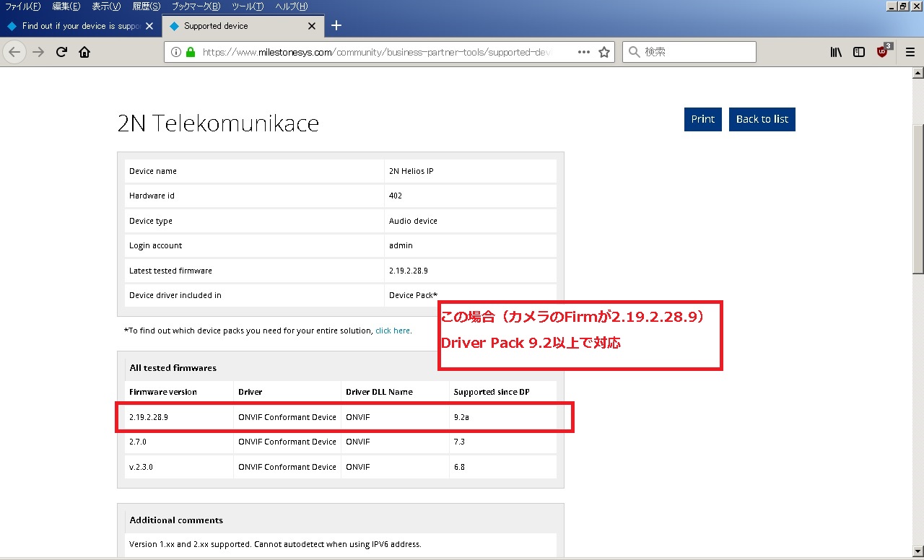Follow the 'click here' device packs link
Image resolution: width=924 pixels, height=560 pixels.
[x=393, y=331]
